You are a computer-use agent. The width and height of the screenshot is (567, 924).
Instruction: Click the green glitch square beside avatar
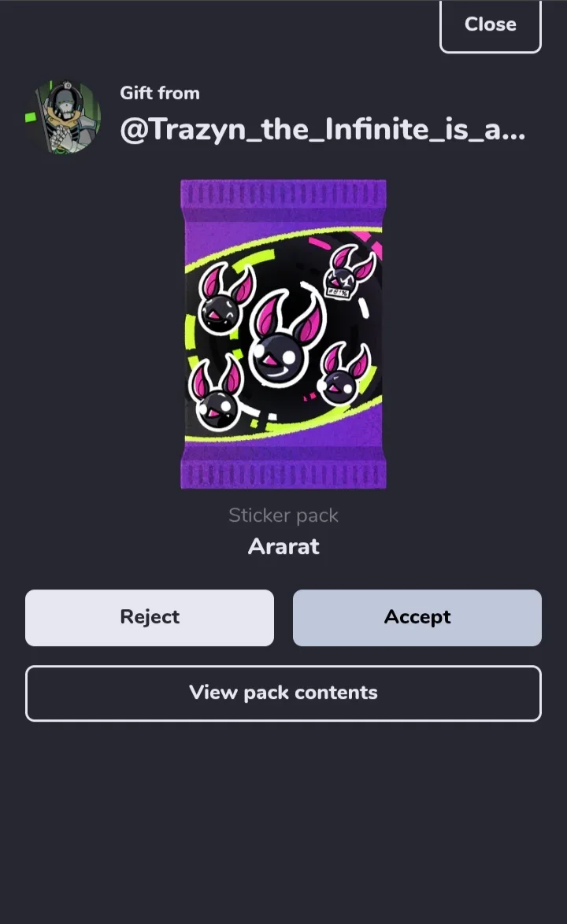(31, 117)
